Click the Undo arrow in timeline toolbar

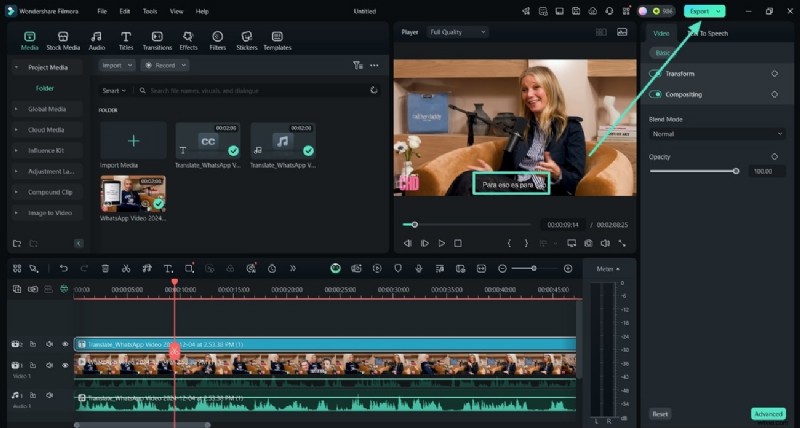coord(64,268)
